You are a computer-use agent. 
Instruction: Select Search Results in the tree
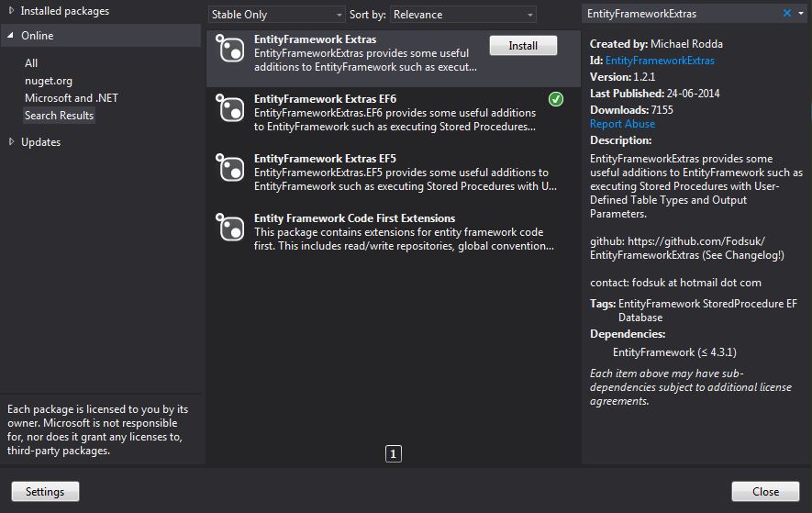[59, 116]
